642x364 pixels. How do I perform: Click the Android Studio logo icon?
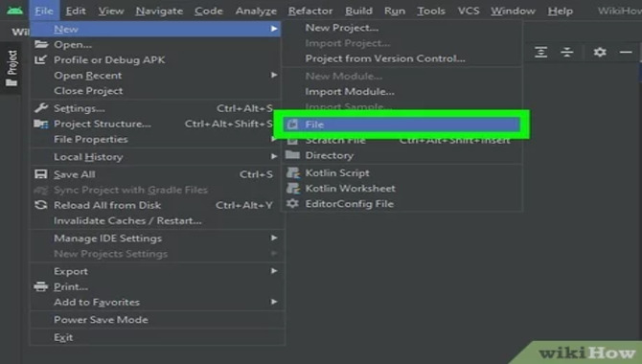point(14,11)
